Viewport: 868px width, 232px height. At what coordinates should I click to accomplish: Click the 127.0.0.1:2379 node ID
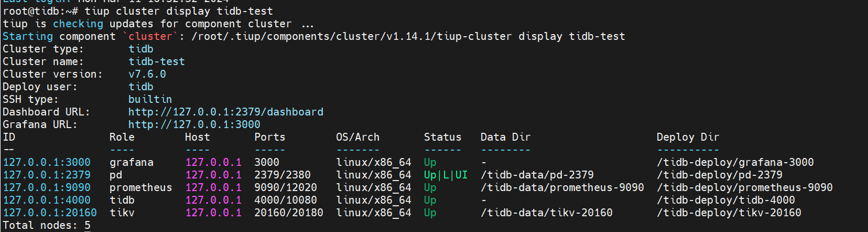pyautogui.click(x=47, y=175)
